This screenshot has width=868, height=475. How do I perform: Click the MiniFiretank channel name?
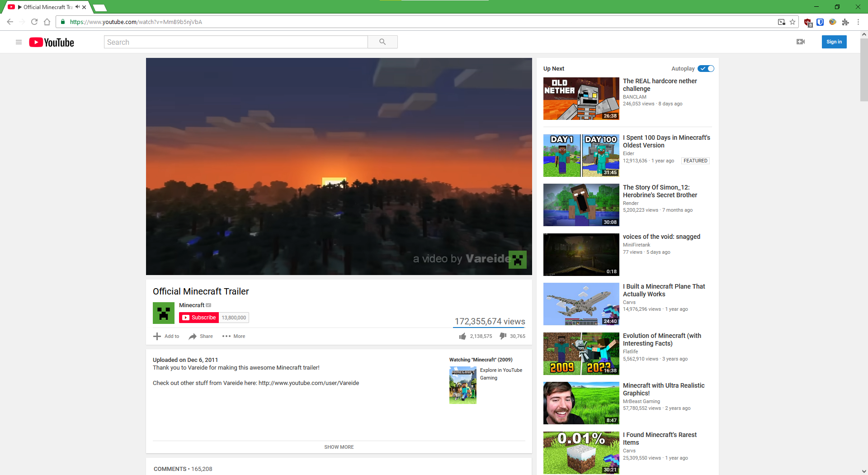(x=637, y=245)
